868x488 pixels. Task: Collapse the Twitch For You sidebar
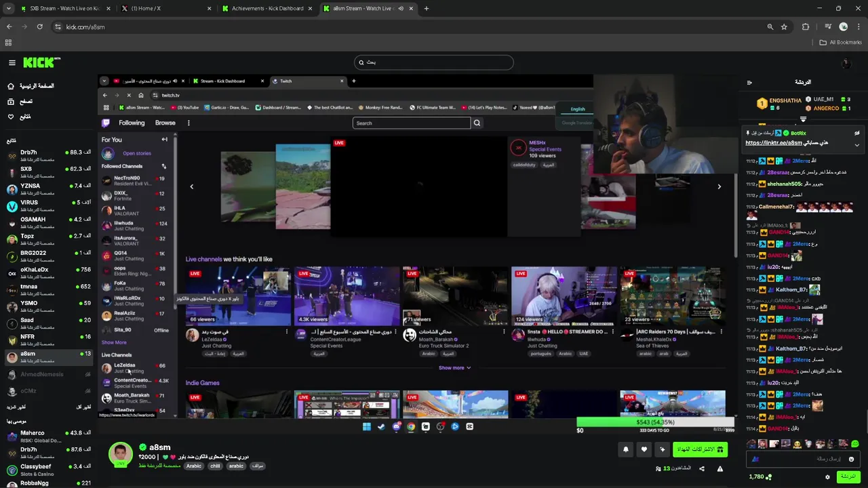[x=164, y=140]
